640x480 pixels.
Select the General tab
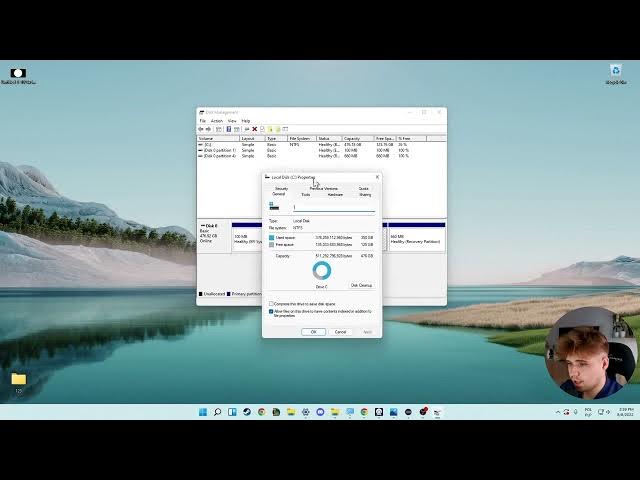coord(279,194)
